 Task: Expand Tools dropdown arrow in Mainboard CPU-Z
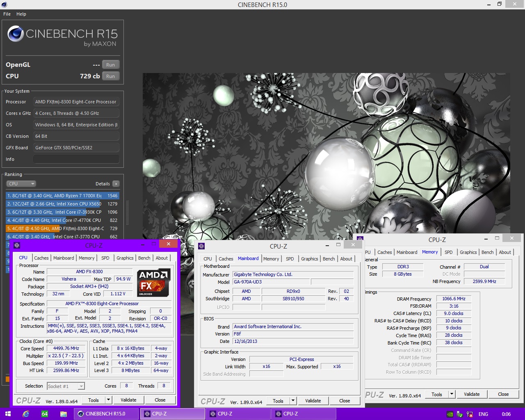pos(293,401)
